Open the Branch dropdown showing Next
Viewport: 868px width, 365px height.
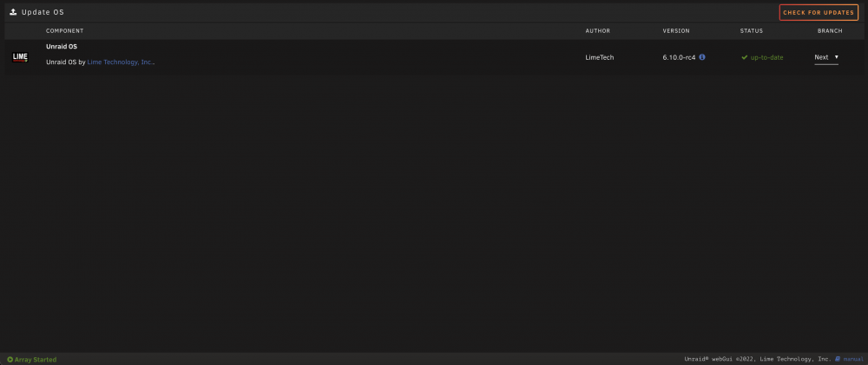[x=826, y=57]
